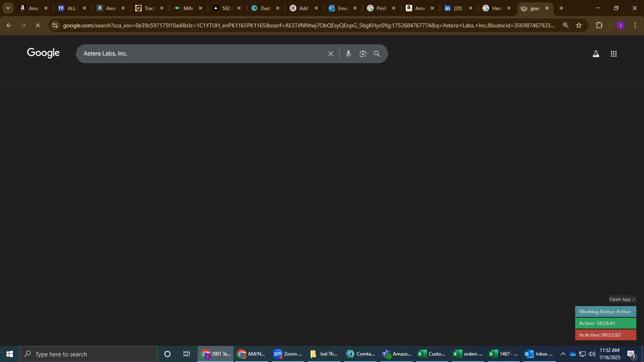
Task: Start voice search with microphone
Action: (349, 53)
